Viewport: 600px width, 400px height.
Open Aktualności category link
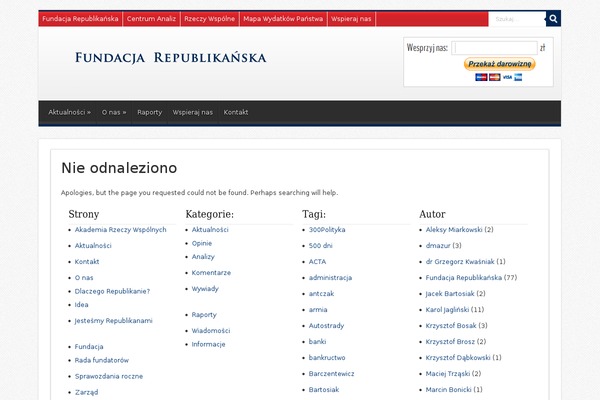pos(210,230)
